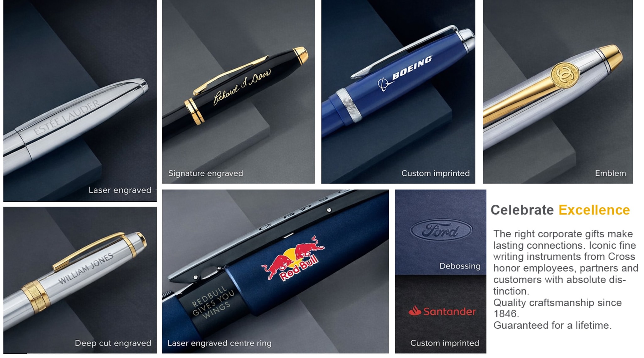Click the "Custom imprinted" label under Boeing pen
The width and height of the screenshot is (644, 358).
[436, 173]
